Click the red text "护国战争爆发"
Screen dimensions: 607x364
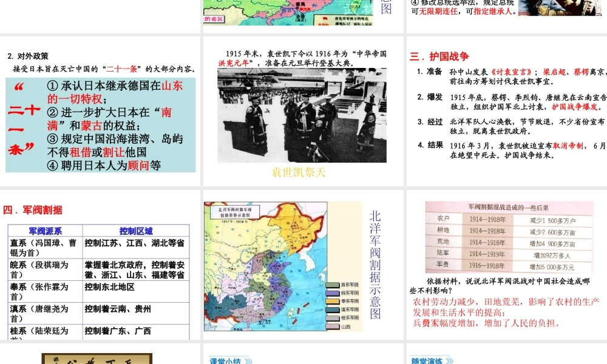point(575,107)
